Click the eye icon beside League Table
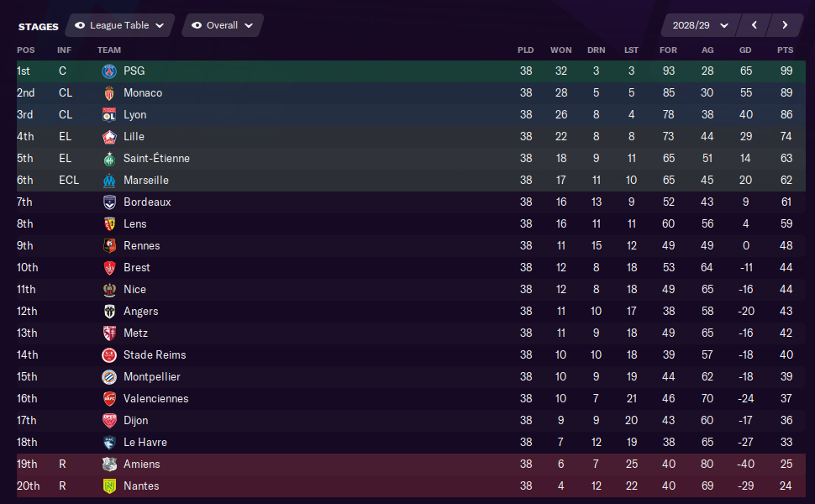 (x=80, y=25)
